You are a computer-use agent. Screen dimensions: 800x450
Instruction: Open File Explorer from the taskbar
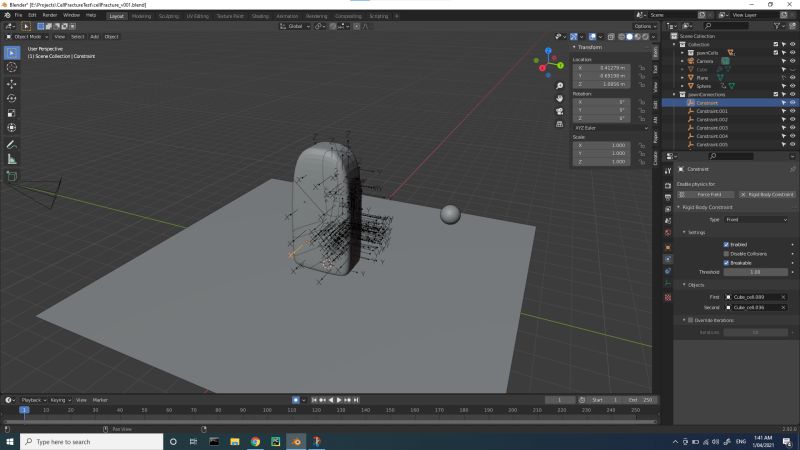[x=235, y=442]
